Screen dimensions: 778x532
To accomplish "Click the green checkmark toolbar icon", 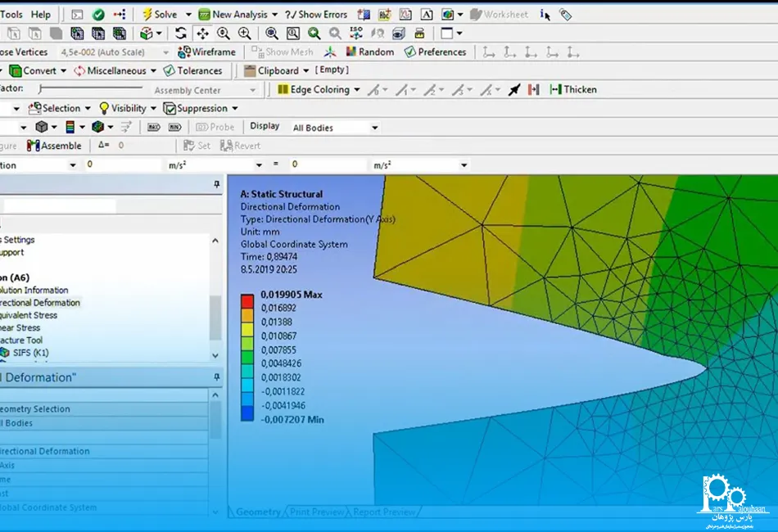I will [98, 15].
